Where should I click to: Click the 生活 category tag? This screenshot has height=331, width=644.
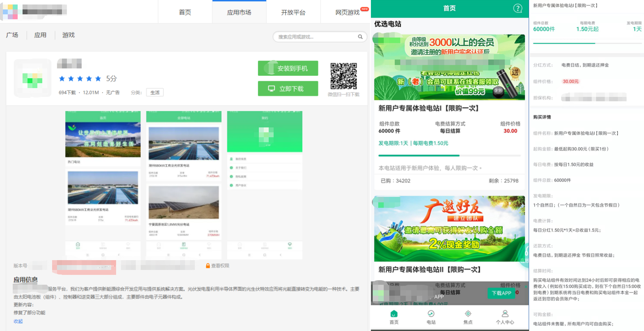pyautogui.click(x=155, y=92)
